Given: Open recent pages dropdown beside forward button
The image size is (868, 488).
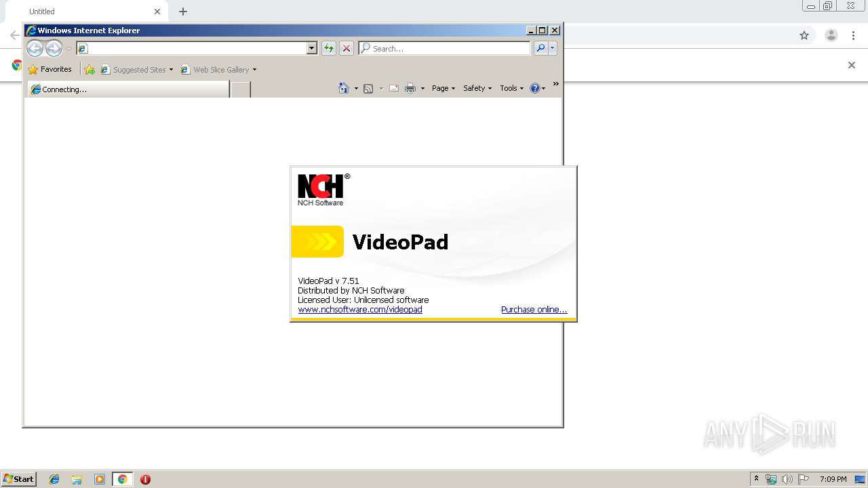Looking at the screenshot, I should pyautogui.click(x=68, y=49).
